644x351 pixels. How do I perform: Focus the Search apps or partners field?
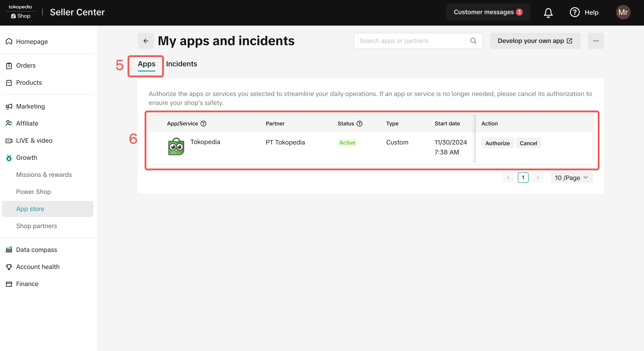click(x=410, y=41)
